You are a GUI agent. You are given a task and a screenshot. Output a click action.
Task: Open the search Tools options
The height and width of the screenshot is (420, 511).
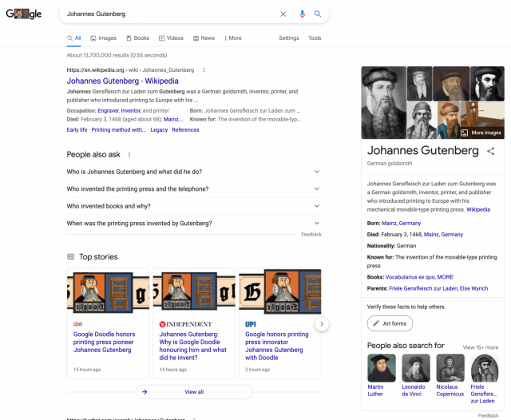315,38
